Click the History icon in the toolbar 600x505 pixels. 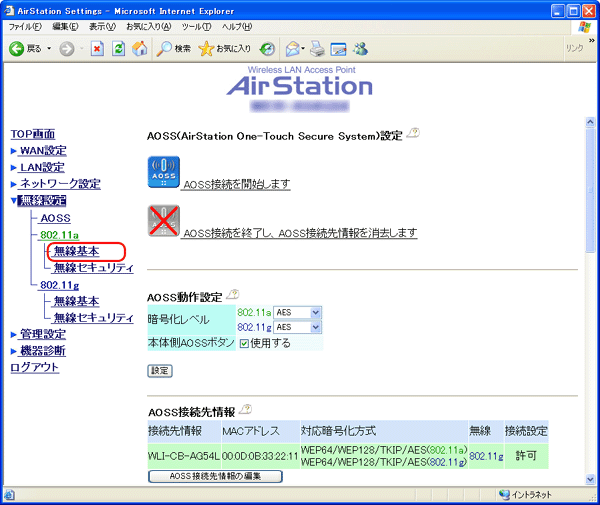(x=267, y=49)
